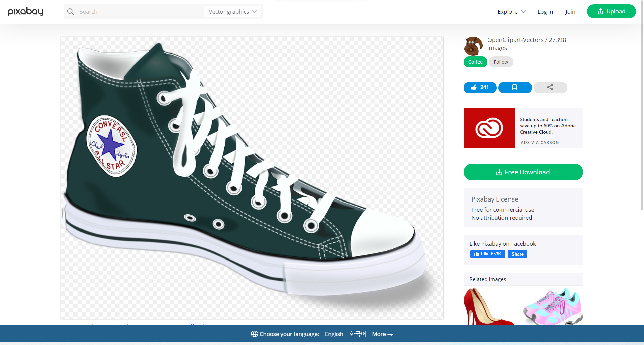Screen dimensions: 644x345
Task: Follow OpenClipart-Vectors
Action: point(501,62)
